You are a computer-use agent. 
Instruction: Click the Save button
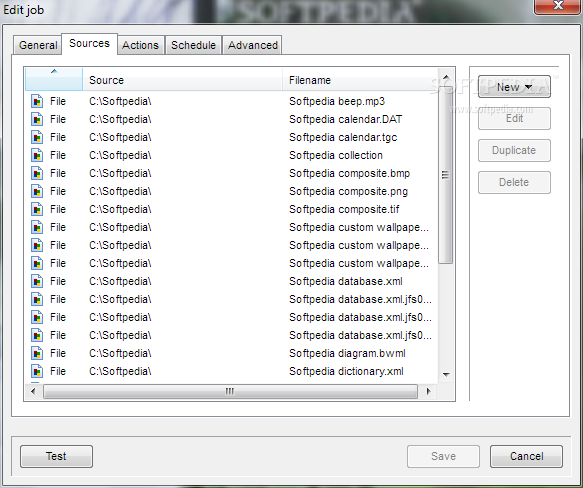click(x=443, y=456)
